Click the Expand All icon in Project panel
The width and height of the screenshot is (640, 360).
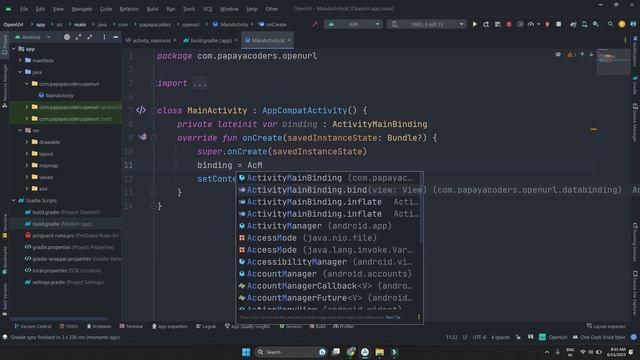(x=78, y=37)
